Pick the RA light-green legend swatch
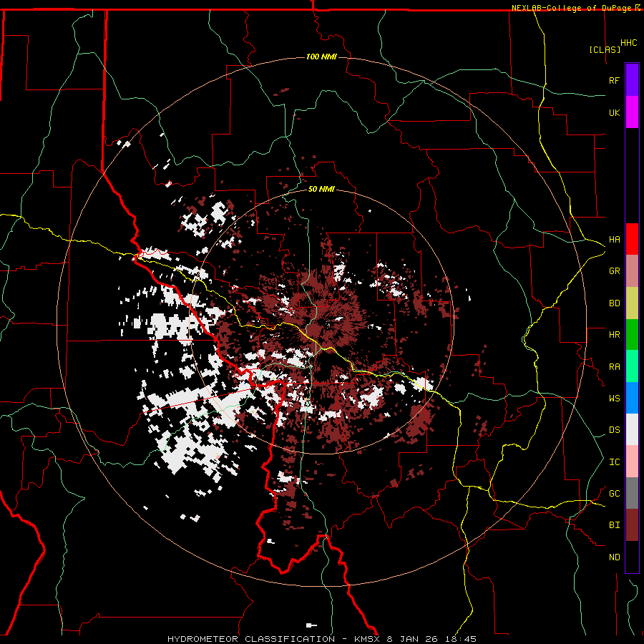This screenshot has height=644, width=644. 632,366
